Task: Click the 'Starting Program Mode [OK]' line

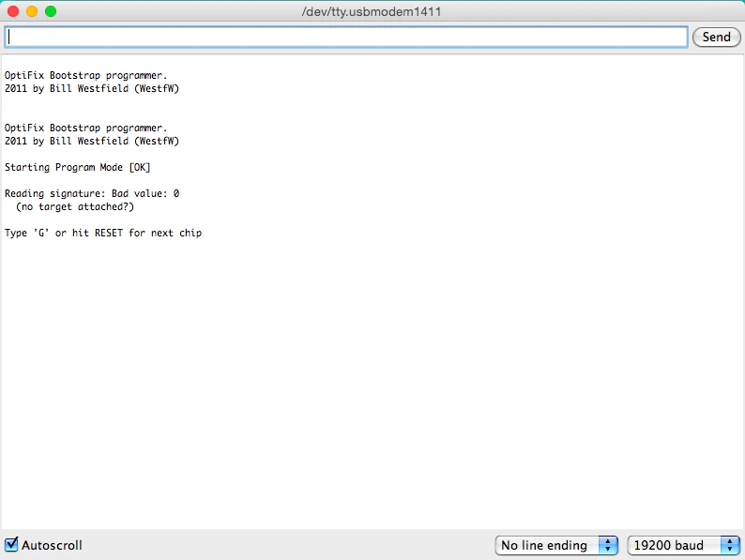Action: pyautogui.click(x=78, y=167)
